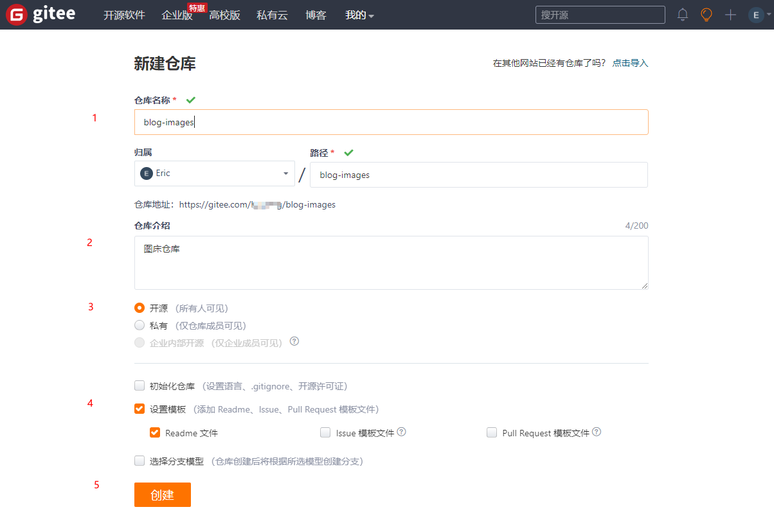Viewport: 774px width, 532px height.
Task: Open 私有云 in the navigation bar
Action: click(x=272, y=15)
